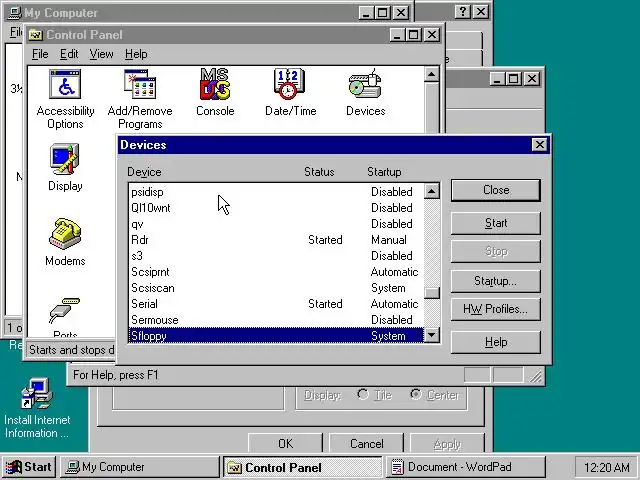Select the s3 device row
The image size is (640, 480).
[276, 256]
